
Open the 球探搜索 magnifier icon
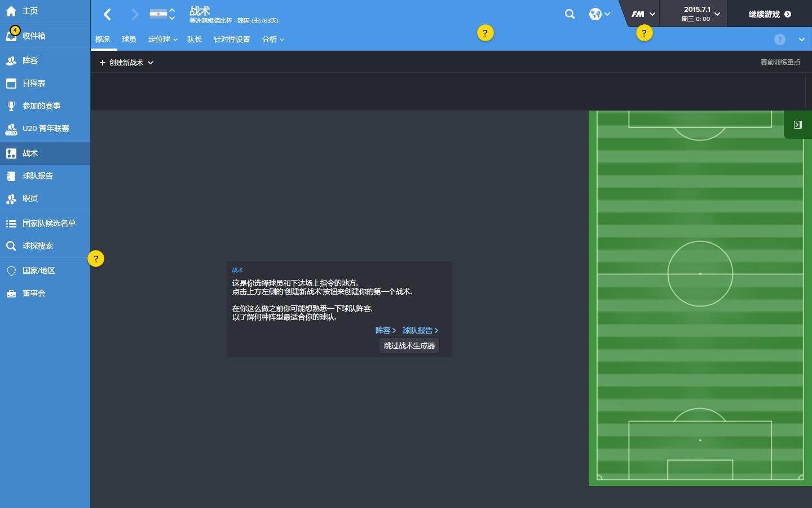pyautogui.click(x=11, y=246)
